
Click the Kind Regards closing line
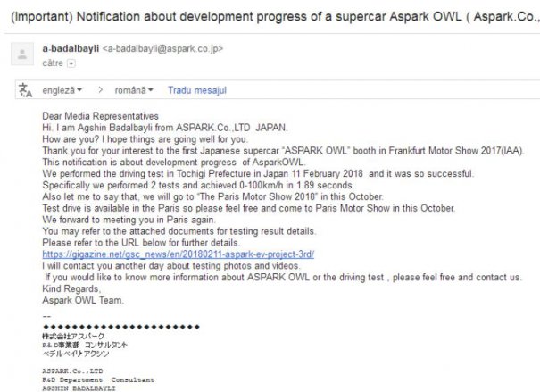[x=71, y=288]
